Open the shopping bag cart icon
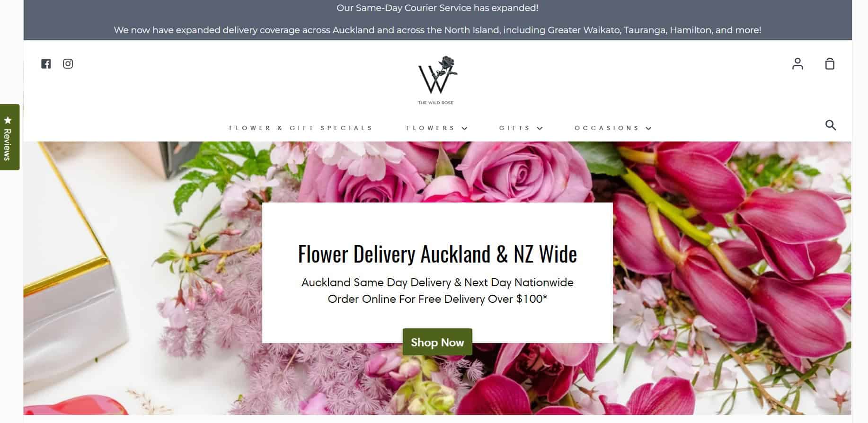This screenshot has width=868, height=423. [x=830, y=64]
